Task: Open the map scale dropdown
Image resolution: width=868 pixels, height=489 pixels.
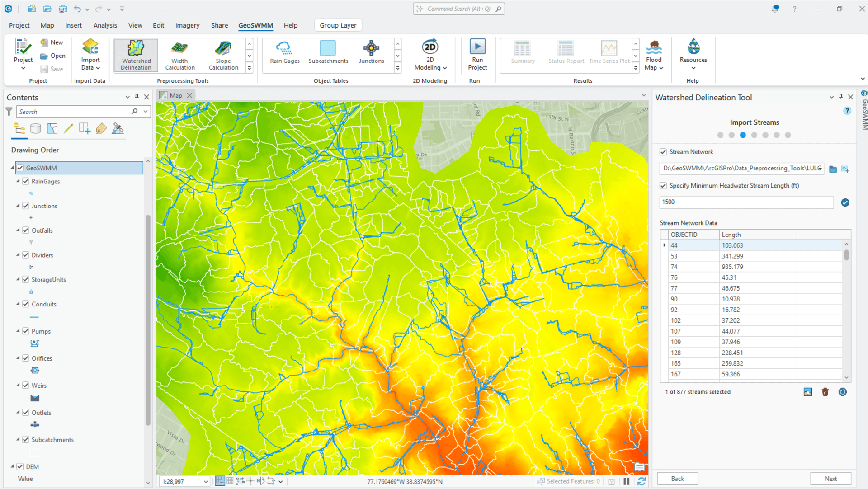Action: 206,481
